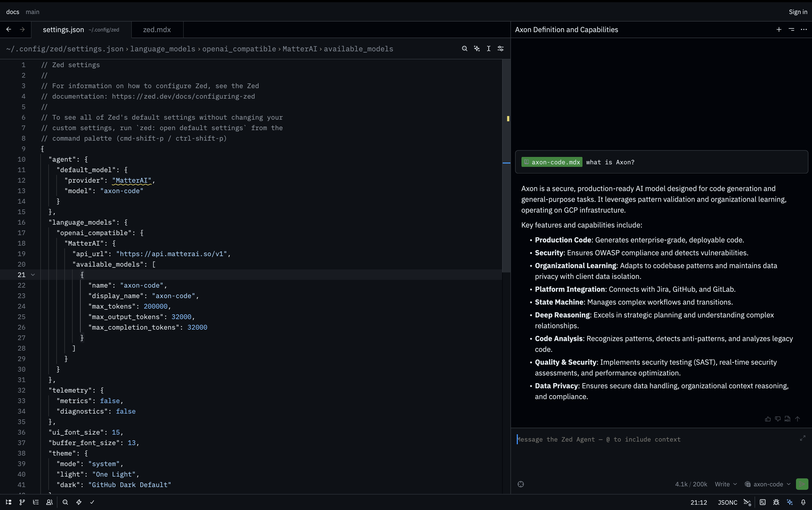Image resolution: width=812 pixels, height=510 pixels.
Task: Open the outline panel icon
Action: pos(36,502)
